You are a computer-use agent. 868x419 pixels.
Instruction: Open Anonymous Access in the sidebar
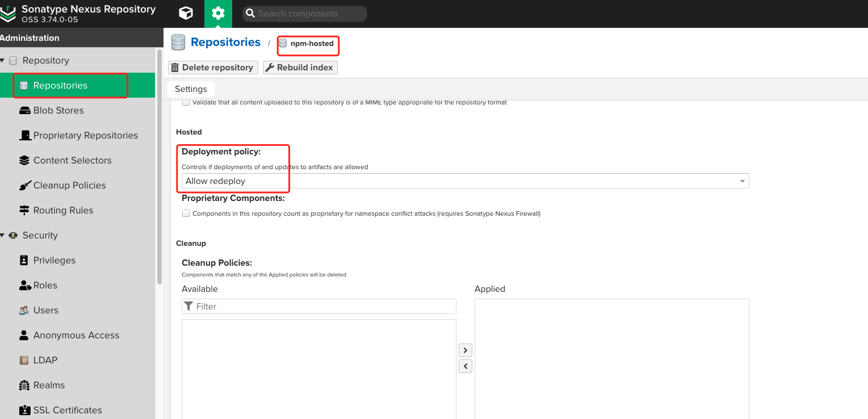pos(77,336)
